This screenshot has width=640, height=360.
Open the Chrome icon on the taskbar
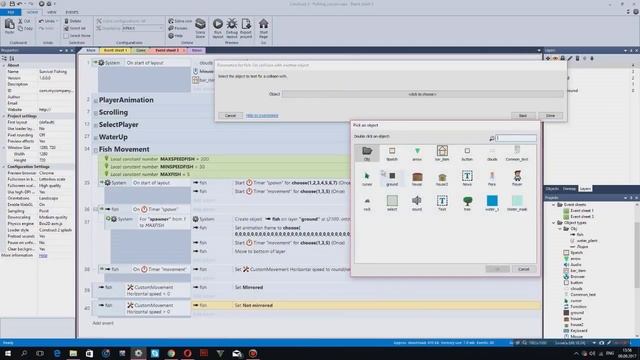coord(171,353)
